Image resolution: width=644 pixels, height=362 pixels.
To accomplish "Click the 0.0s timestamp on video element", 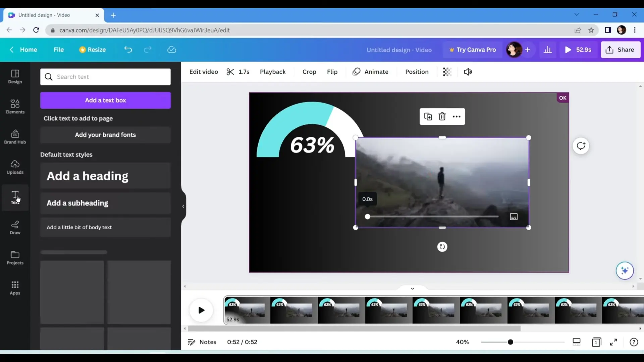I will pyautogui.click(x=367, y=199).
